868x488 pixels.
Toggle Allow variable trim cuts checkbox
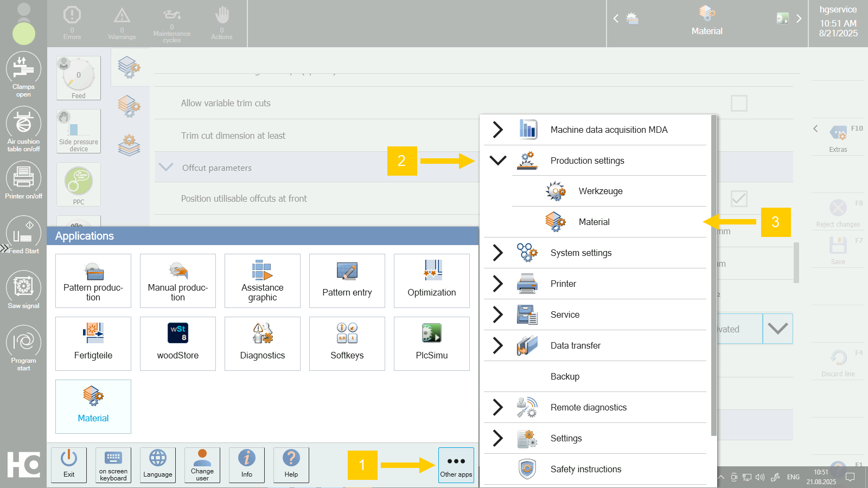pyautogui.click(x=739, y=103)
